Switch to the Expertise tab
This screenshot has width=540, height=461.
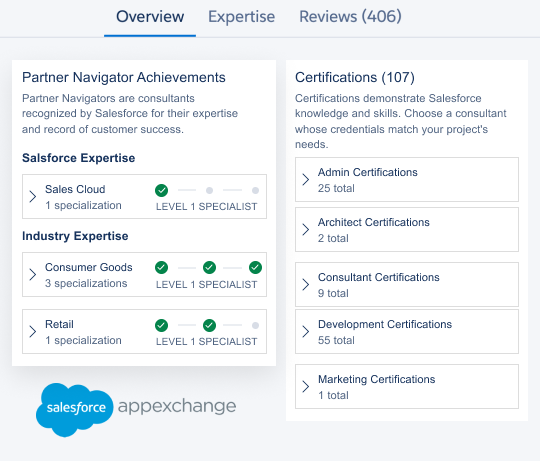(241, 17)
